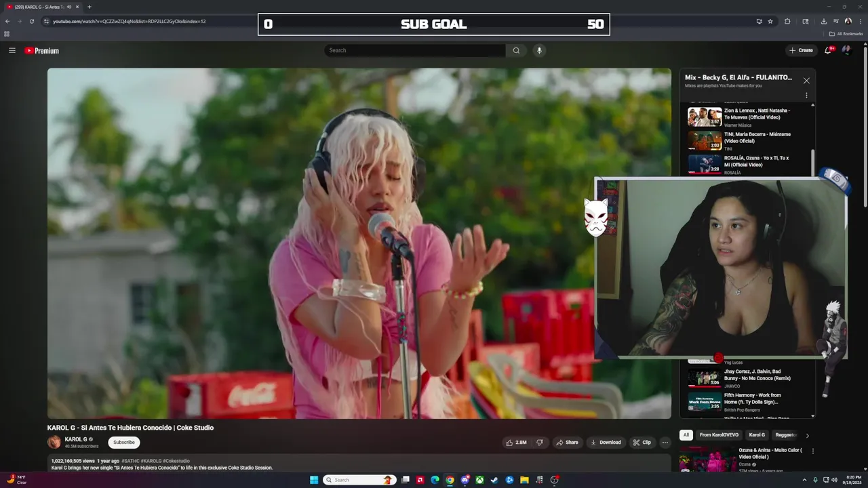Close the Mix playlist panel
The width and height of the screenshot is (868, 488).
pyautogui.click(x=806, y=81)
